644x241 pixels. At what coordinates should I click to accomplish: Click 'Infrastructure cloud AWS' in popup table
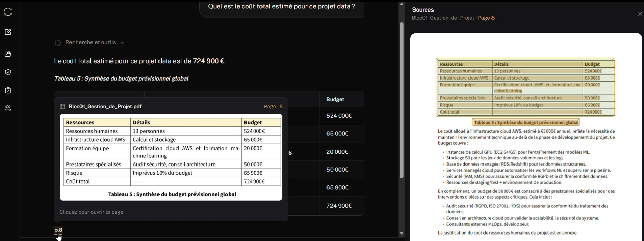tap(96, 140)
